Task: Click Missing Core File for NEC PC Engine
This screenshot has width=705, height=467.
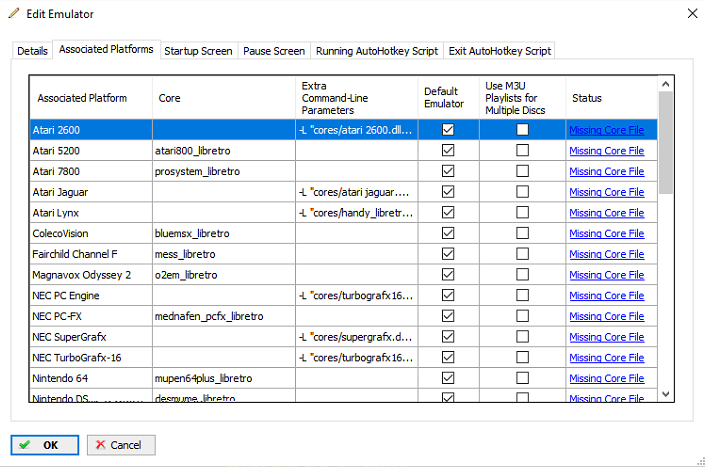Action: [607, 295]
